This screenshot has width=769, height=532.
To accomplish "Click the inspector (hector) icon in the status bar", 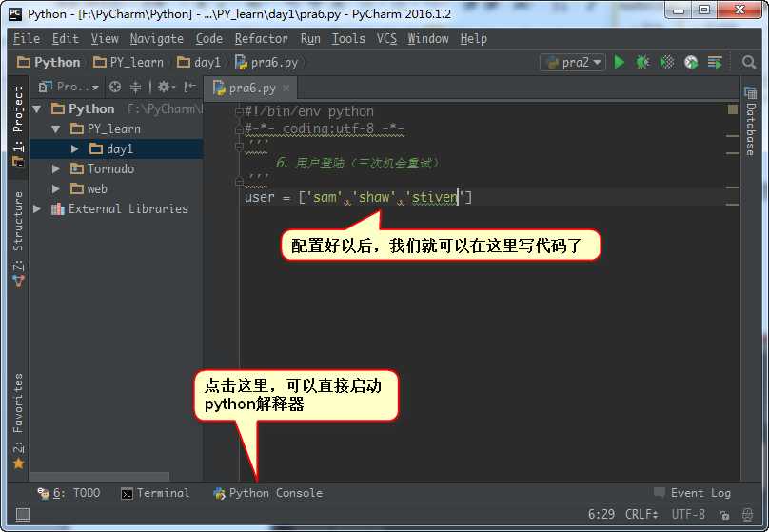I will point(747,514).
